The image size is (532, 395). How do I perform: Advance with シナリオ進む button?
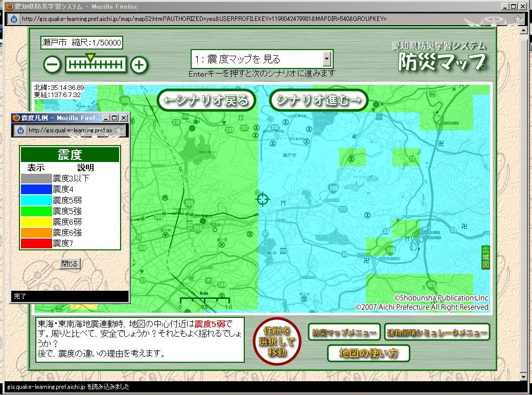[319, 100]
